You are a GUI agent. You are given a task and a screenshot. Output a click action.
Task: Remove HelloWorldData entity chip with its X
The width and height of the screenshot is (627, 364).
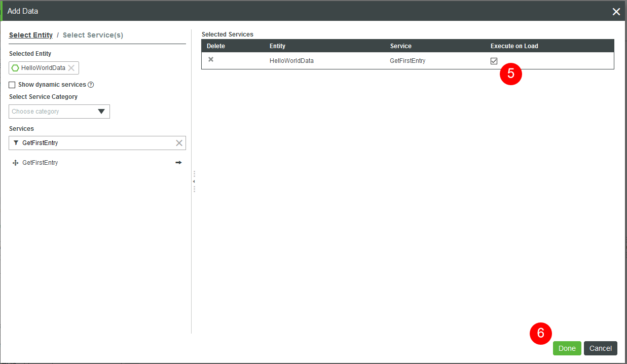(x=72, y=68)
